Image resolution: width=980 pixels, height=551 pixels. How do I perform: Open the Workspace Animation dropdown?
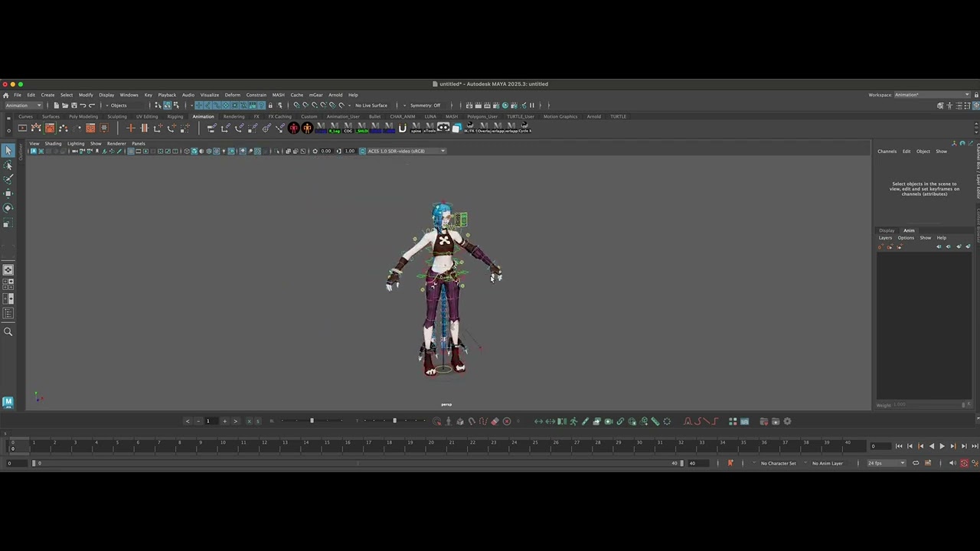coord(932,95)
